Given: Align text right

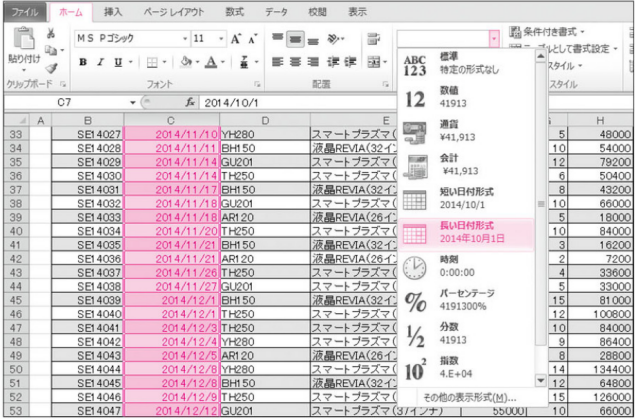Looking at the screenshot, I should (312, 62).
